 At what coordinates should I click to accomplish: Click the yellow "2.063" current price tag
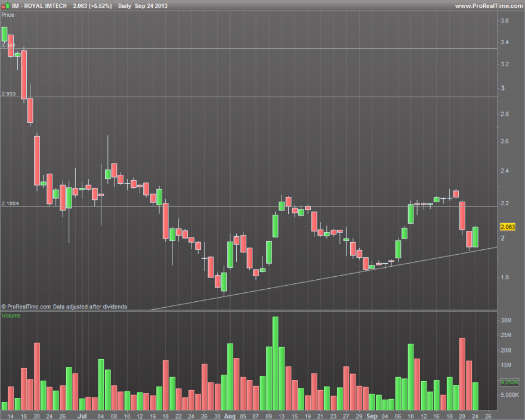point(507,227)
